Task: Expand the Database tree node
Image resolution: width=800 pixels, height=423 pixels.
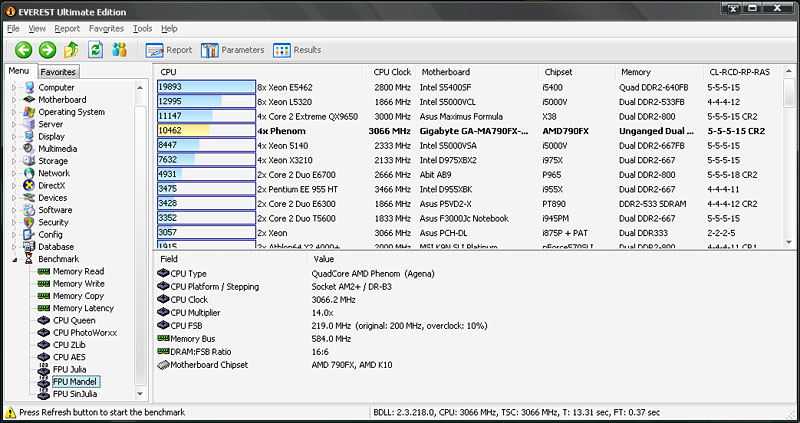Action: [14, 246]
